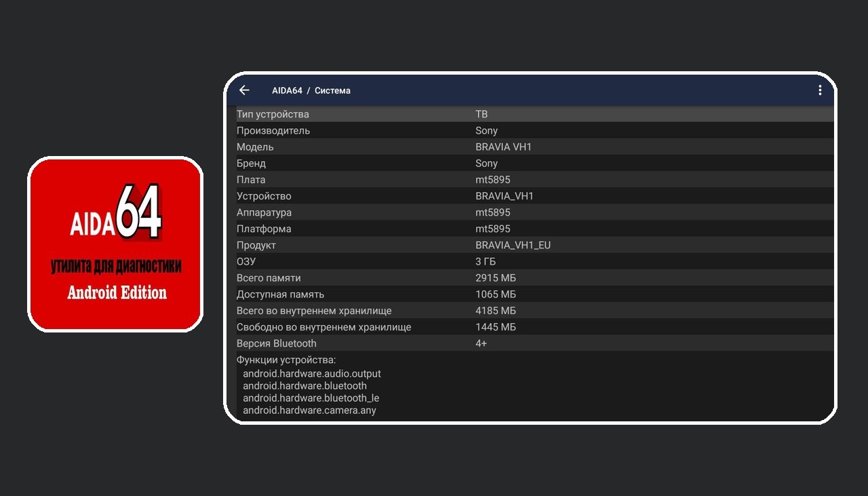
Task: Select the Модель label
Action: tap(255, 147)
